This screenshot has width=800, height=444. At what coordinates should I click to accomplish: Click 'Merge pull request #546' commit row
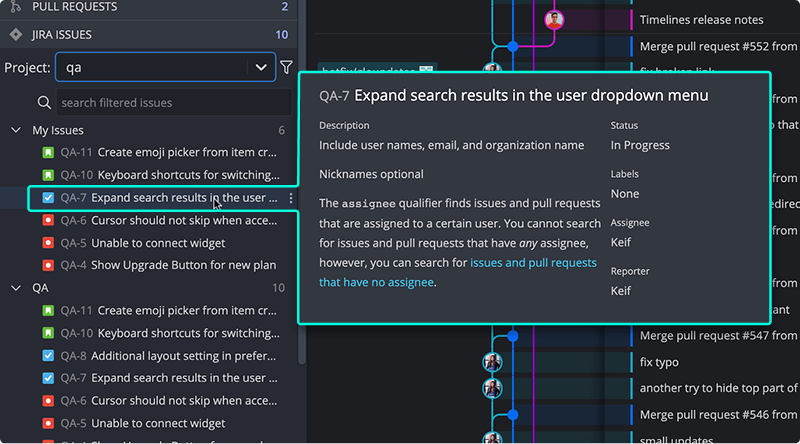(x=718, y=414)
